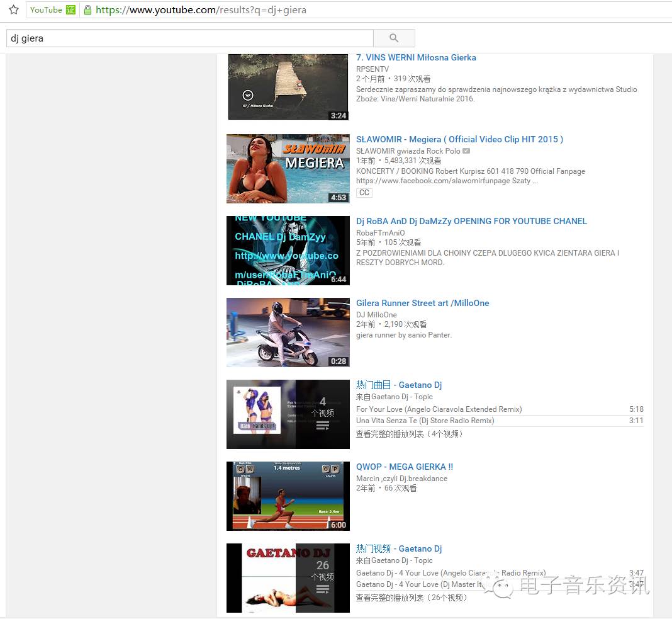Viewport: 672px width, 619px height.
Task: Click playlist icon on 26-video Gaetano thumbnail
Action: tap(323, 590)
